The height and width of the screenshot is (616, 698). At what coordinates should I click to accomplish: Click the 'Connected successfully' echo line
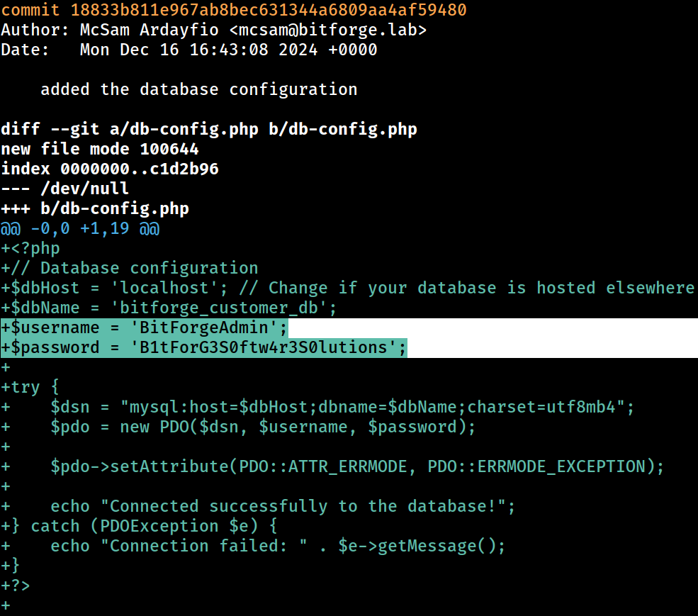coord(283,506)
